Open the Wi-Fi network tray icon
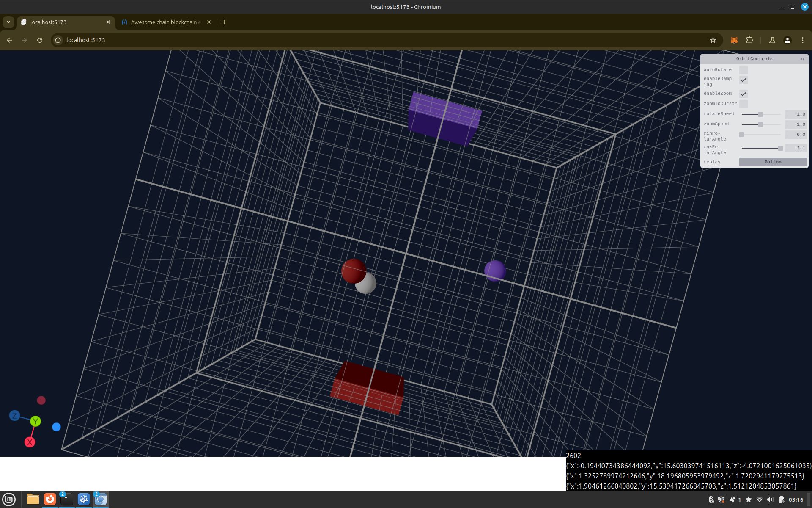812x508 pixels. tap(760, 500)
